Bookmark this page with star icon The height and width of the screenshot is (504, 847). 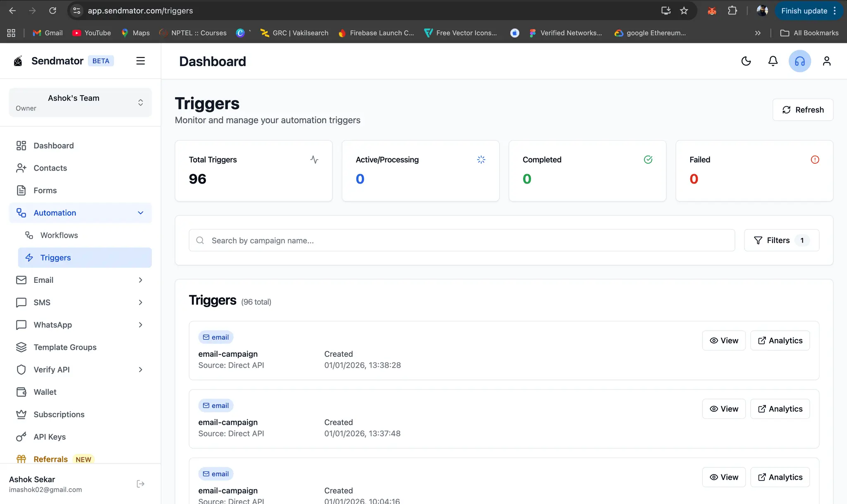coord(684,11)
